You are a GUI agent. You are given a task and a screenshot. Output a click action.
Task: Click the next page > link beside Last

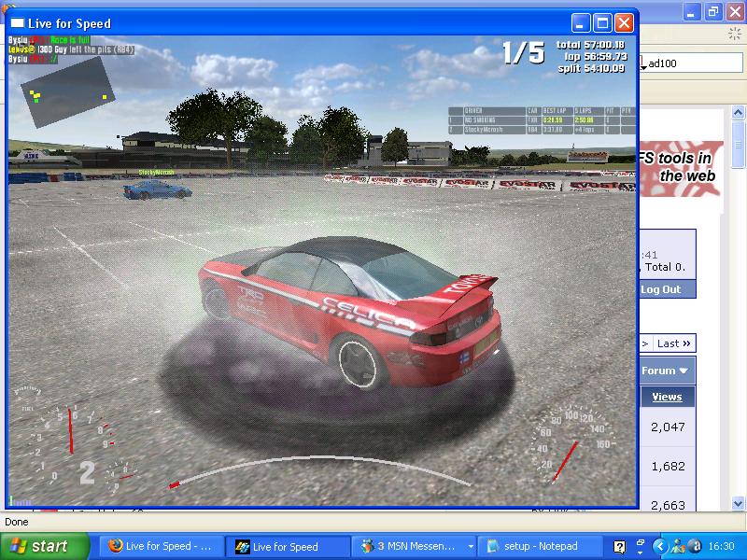tap(645, 343)
